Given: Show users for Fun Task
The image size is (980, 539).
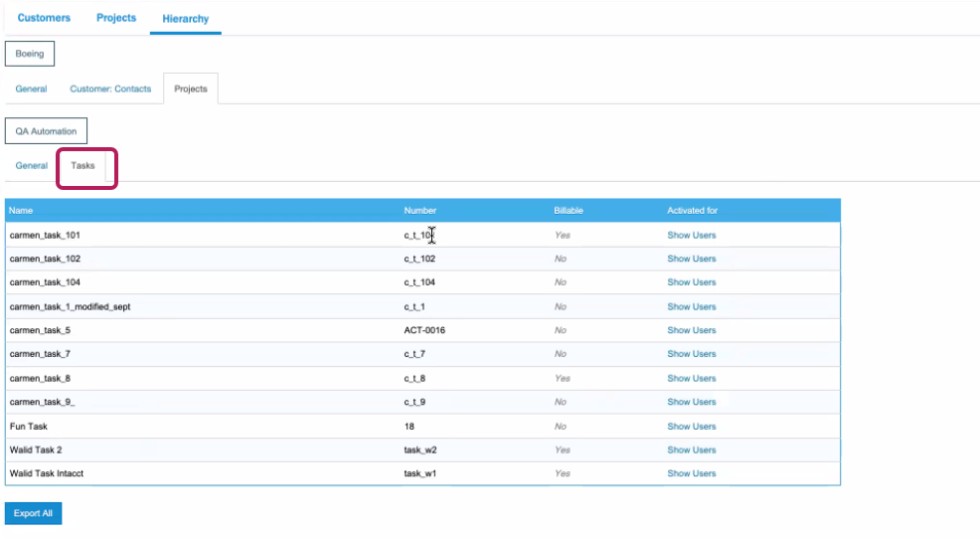Looking at the screenshot, I should pyautogui.click(x=691, y=427).
